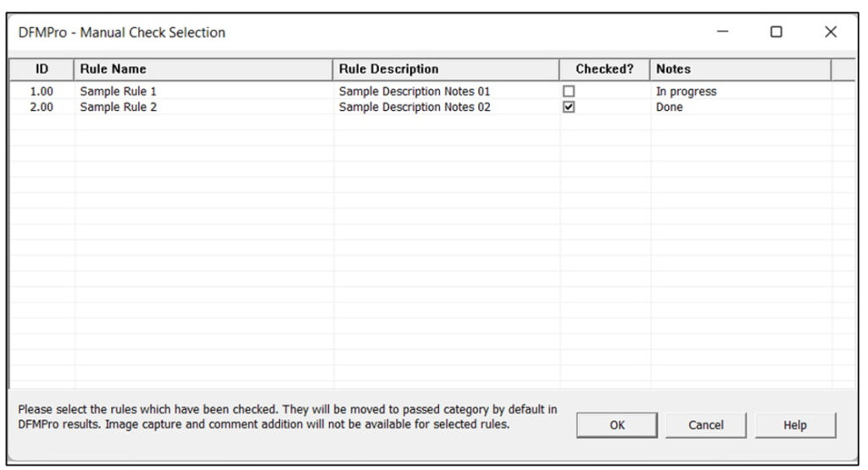
Task: Click ID cell 1.00
Action: click(x=42, y=91)
